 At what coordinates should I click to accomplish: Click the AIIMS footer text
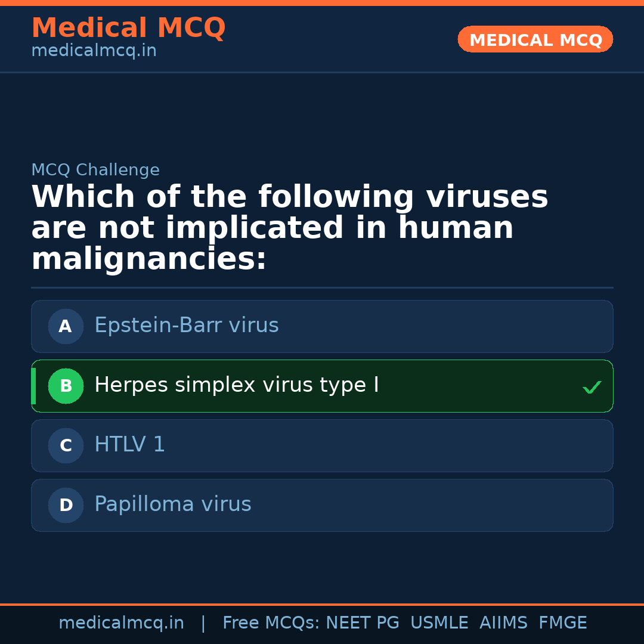503,623
